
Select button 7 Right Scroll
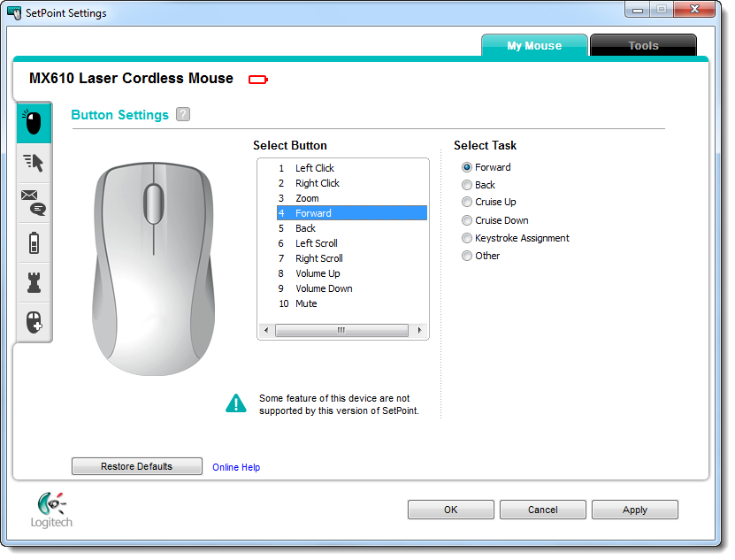point(352,258)
